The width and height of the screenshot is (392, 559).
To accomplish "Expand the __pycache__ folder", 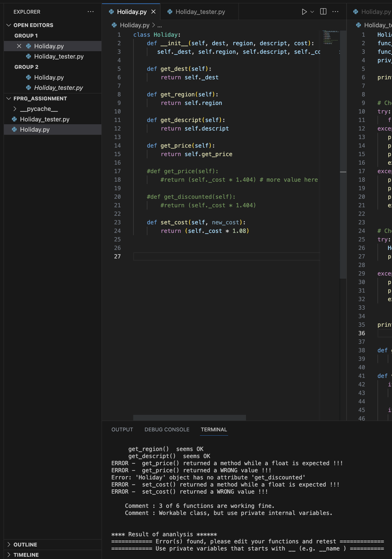I will point(39,109).
